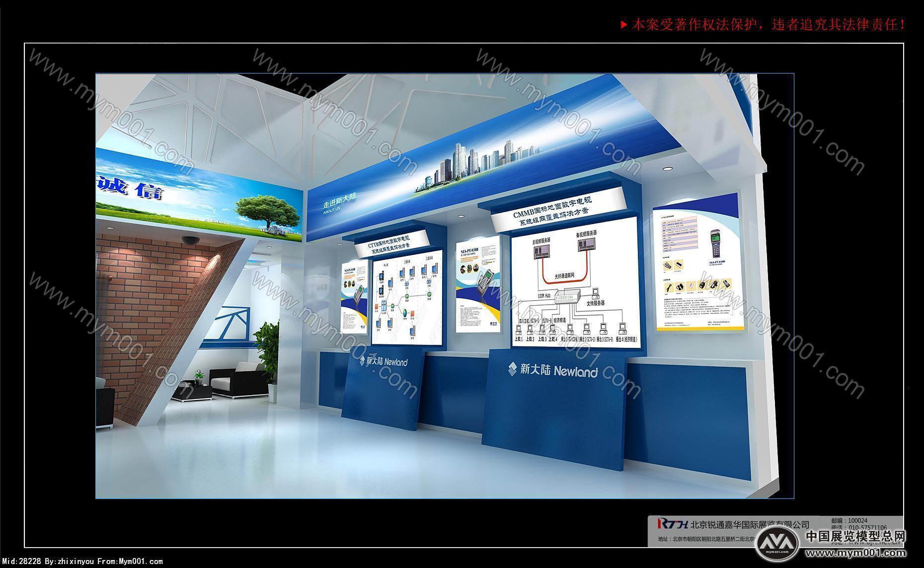This screenshot has height=568, width=924.
Task: Click the 'Mid:28228 By:zhixinyou From:Mym001.com' caption
Action: point(82,562)
